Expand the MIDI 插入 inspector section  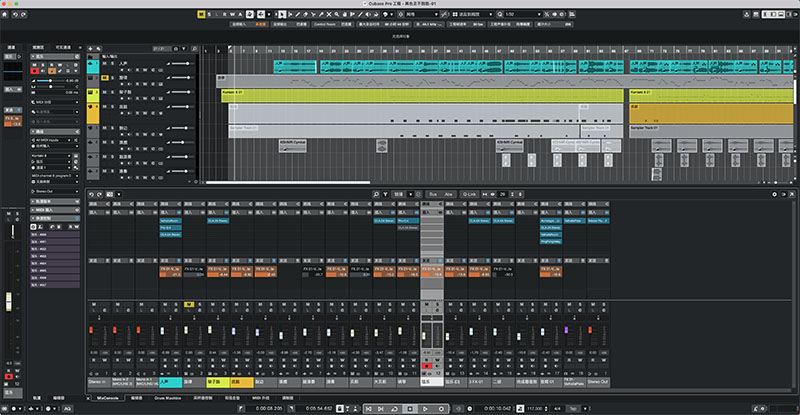[x=55, y=210]
